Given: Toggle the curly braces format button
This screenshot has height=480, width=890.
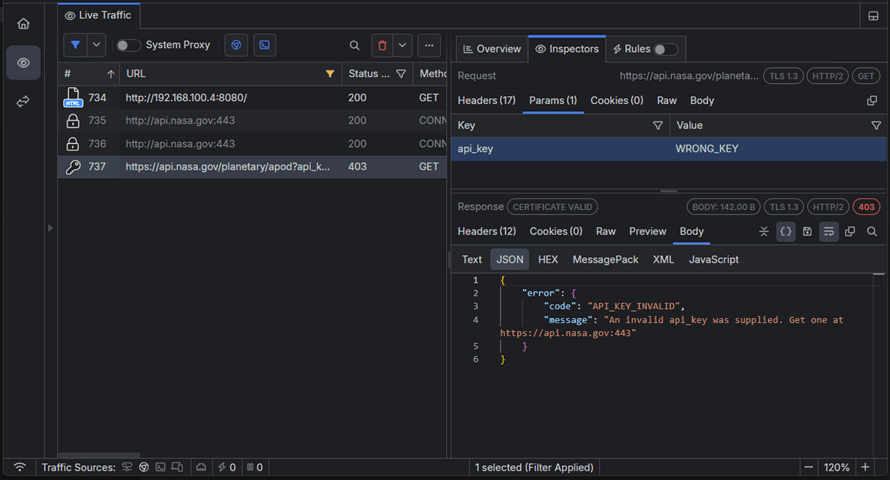Looking at the screenshot, I should tap(786, 231).
